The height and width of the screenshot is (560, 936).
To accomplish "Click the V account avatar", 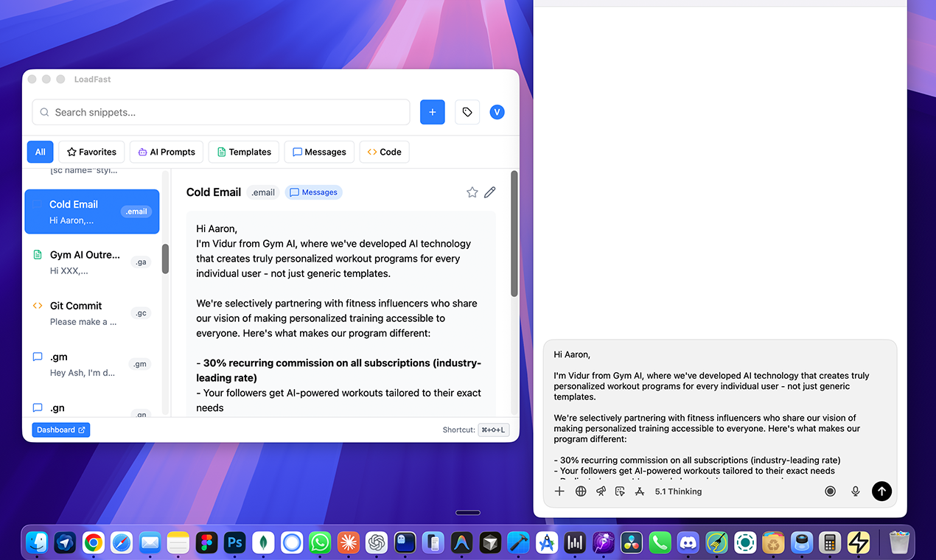I will click(497, 112).
